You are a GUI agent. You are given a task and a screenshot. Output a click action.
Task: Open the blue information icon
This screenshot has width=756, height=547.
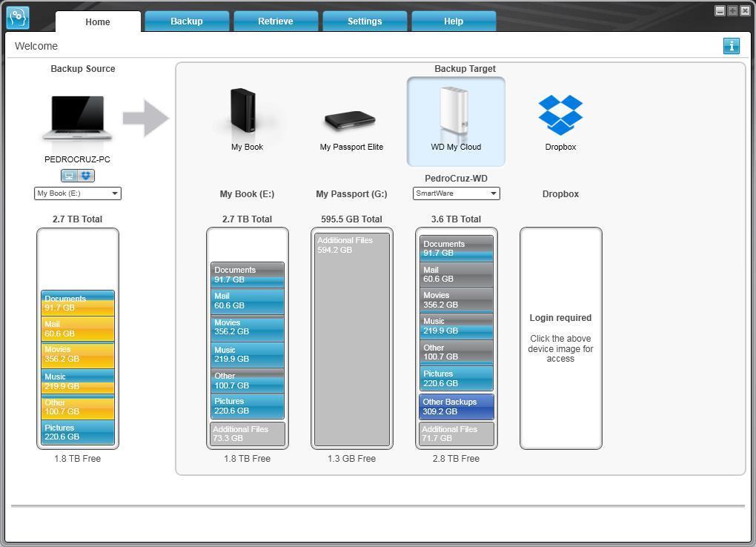click(x=731, y=46)
